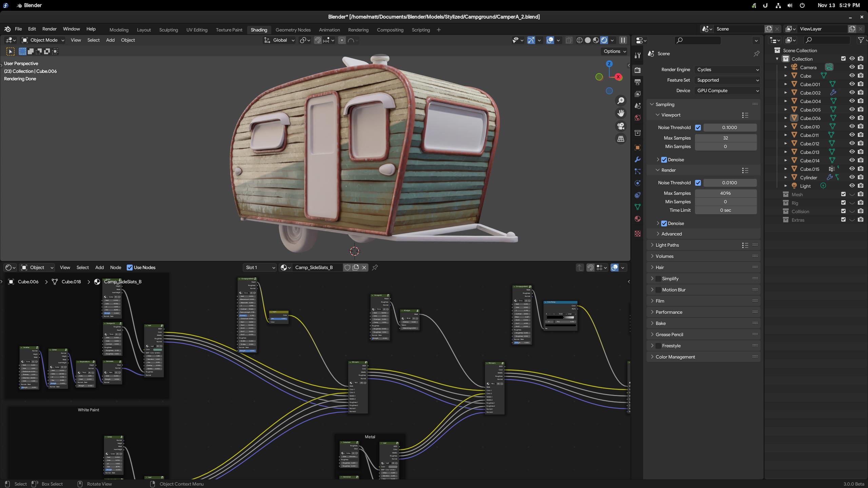Hide Cylinder with its eye icon

(x=852, y=177)
